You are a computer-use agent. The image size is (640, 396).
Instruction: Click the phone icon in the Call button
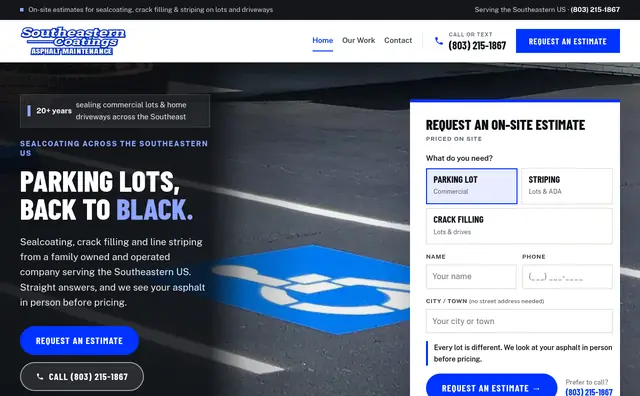click(40, 376)
